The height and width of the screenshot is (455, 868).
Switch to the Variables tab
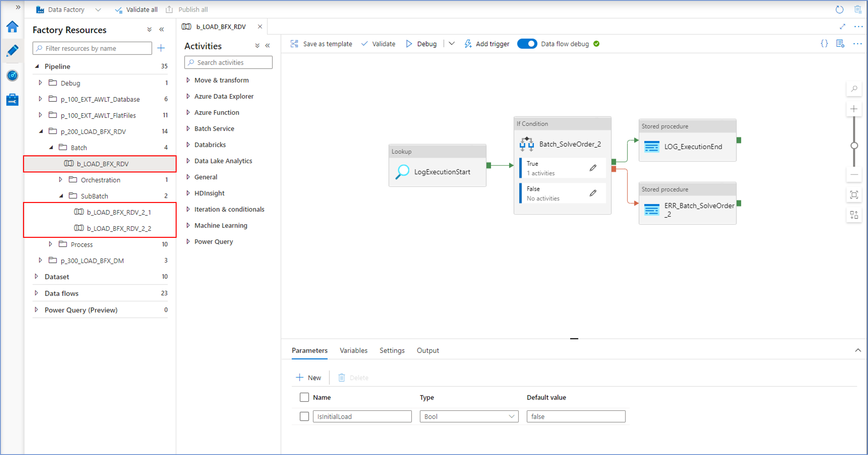tap(353, 350)
